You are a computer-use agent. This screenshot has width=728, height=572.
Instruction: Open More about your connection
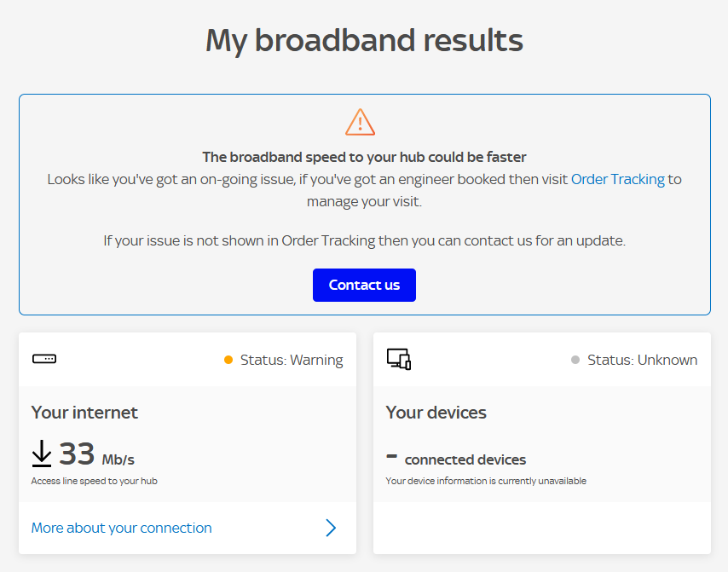coord(120,528)
